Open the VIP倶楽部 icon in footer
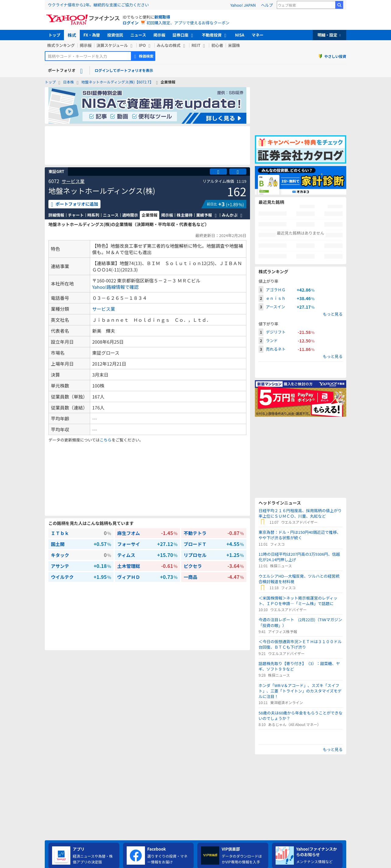Image resolution: width=391 pixels, height=868 pixels. click(x=210, y=855)
